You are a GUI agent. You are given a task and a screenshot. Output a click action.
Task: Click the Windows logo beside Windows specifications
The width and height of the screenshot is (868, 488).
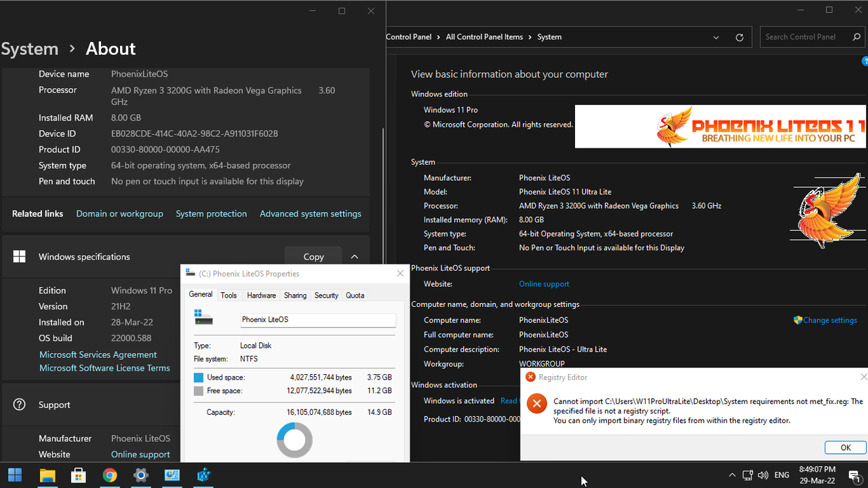(x=20, y=256)
